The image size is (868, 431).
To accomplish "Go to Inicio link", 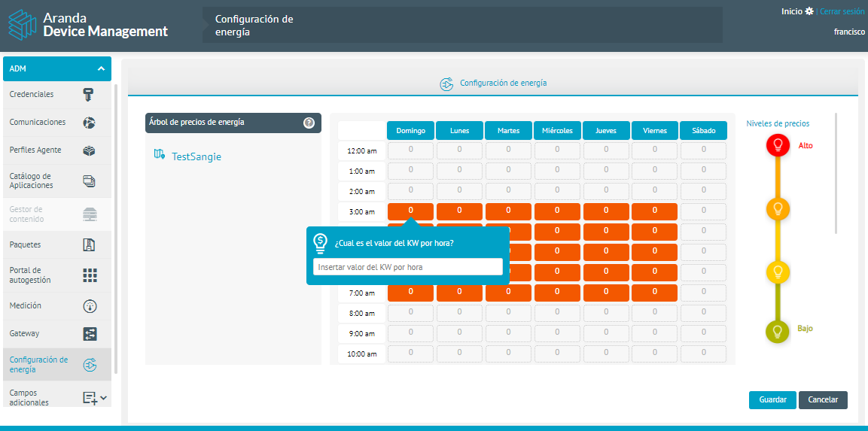I will (792, 11).
